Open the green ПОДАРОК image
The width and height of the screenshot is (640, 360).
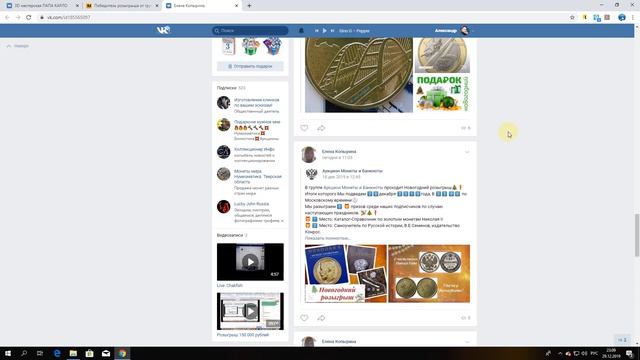coord(442,93)
